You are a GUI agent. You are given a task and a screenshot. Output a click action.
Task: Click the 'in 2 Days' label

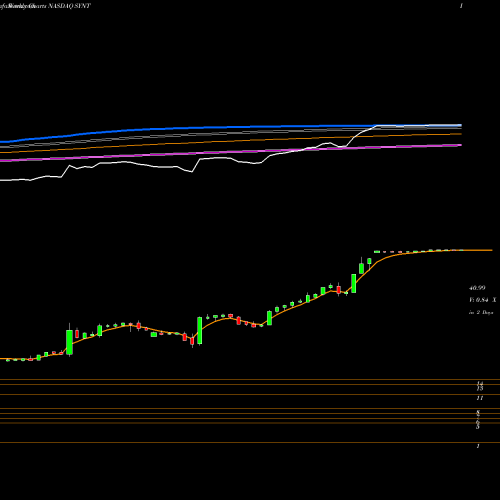tap(481, 313)
